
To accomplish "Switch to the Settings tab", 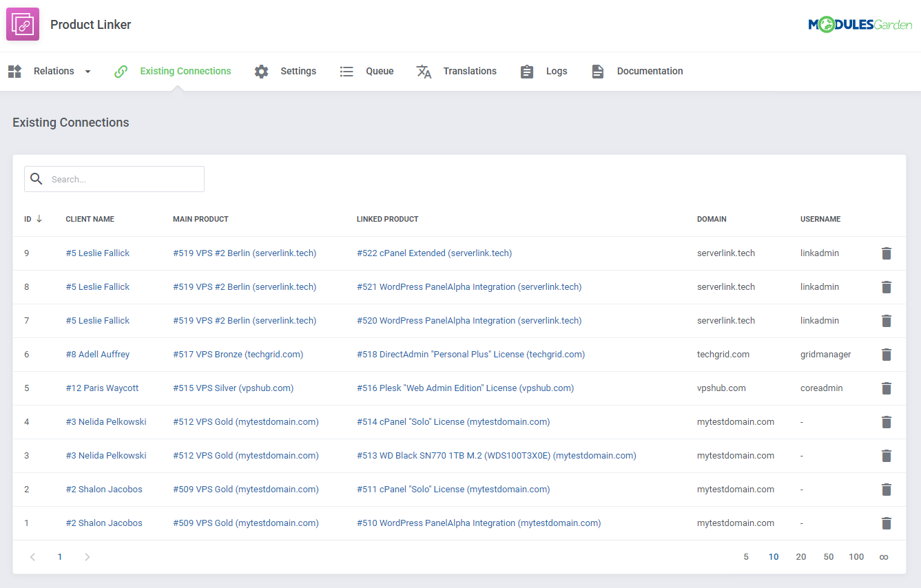I will pyautogui.click(x=298, y=71).
